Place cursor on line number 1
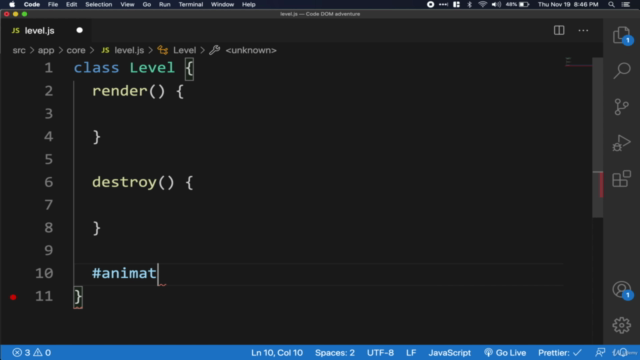 click(48, 68)
